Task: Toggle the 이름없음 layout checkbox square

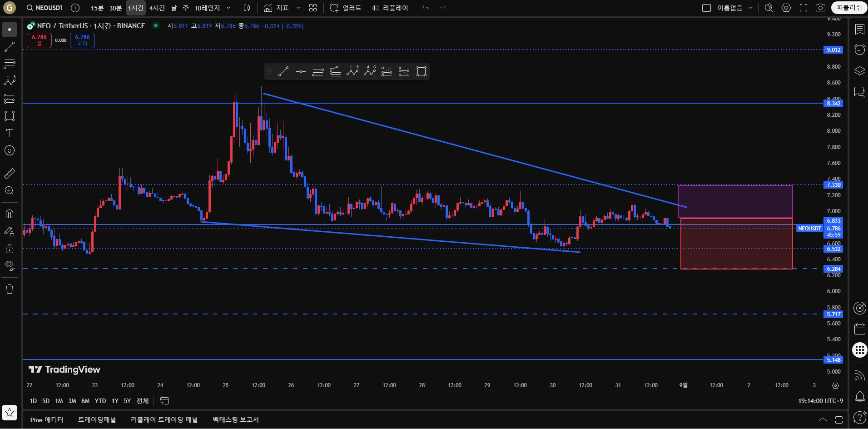Action: click(706, 8)
